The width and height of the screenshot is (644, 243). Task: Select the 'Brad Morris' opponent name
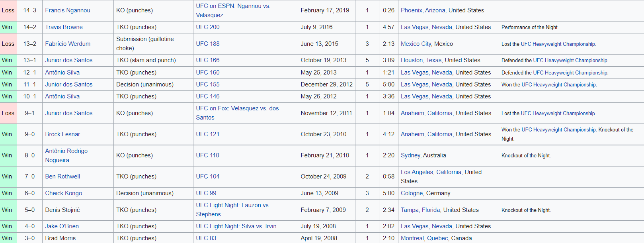coord(60,238)
